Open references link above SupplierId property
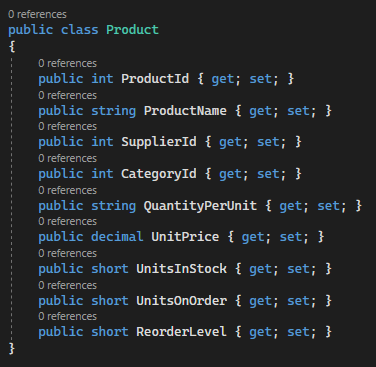This screenshot has height=367, width=376. 67,126
